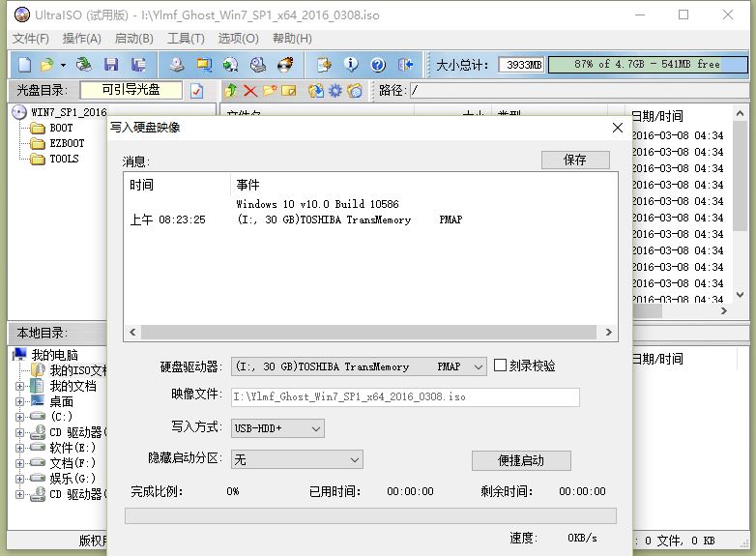
Task: Select the EZBOOT folder in tree
Action: (x=67, y=143)
